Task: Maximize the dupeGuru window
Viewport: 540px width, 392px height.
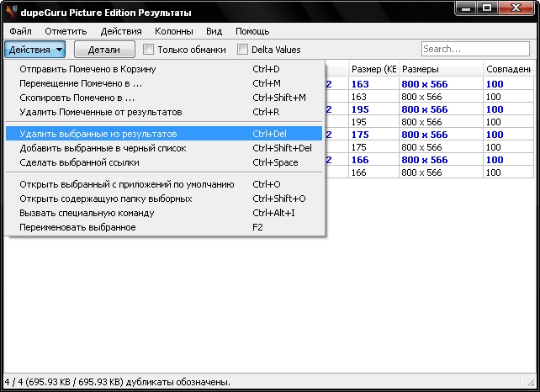Action: 487,8
